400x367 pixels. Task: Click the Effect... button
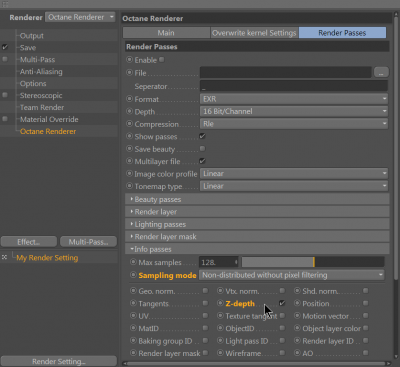[x=29, y=242]
